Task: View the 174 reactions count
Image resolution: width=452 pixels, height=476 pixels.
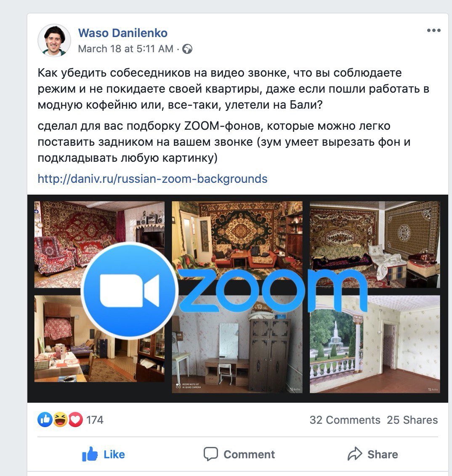Action: tap(95, 420)
